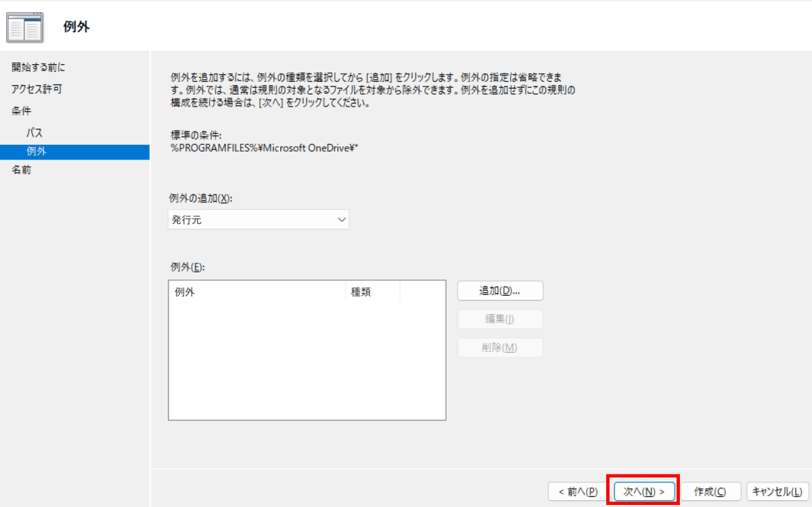The height and width of the screenshot is (507, 812).
Task: Sort by the 種類 column header
Action: point(372,292)
